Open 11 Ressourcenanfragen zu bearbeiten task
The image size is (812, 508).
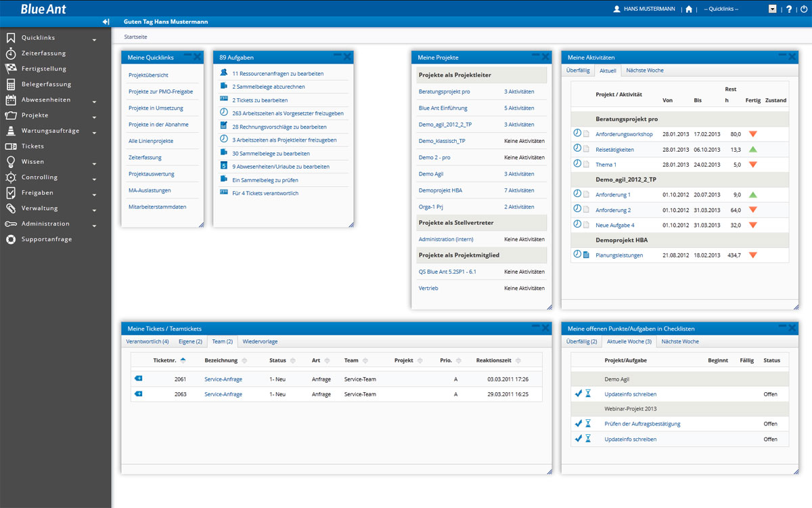point(277,73)
